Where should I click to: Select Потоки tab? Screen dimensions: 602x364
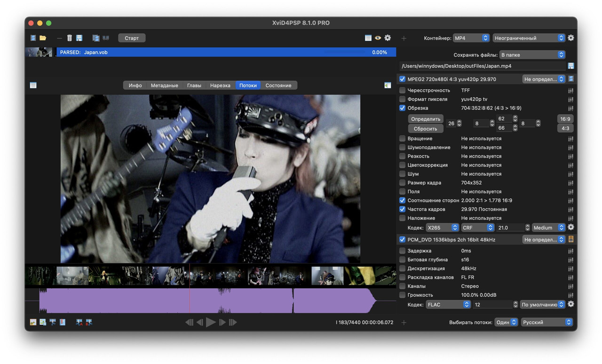coord(248,85)
